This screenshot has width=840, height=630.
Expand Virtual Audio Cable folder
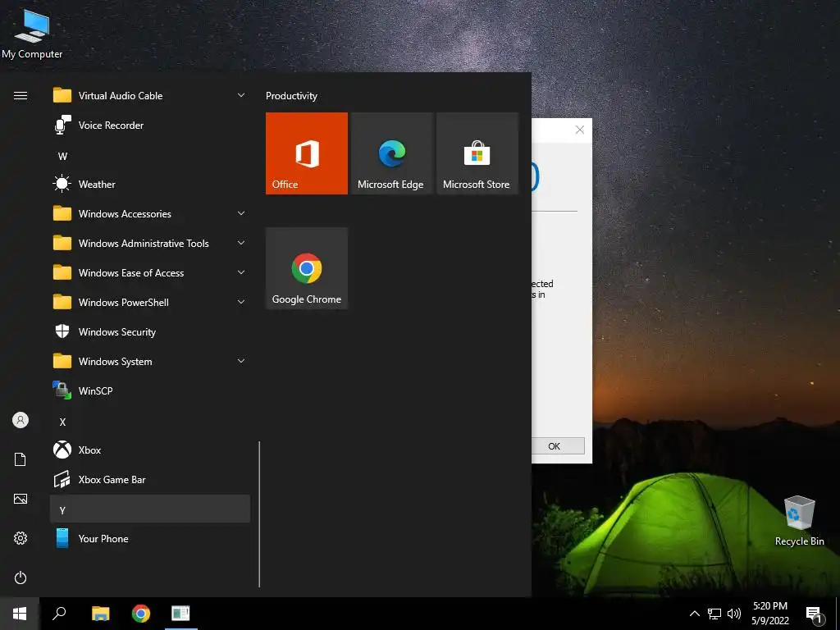click(150, 96)
